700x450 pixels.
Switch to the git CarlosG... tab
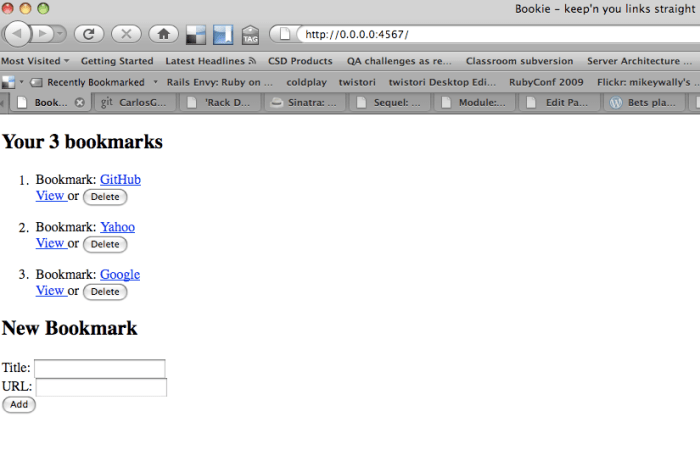[135, 103]
